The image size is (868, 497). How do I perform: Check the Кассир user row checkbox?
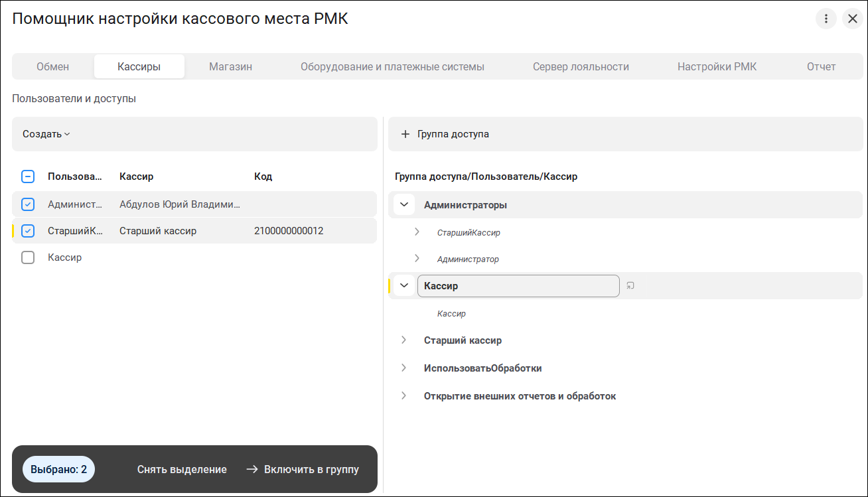28,257
